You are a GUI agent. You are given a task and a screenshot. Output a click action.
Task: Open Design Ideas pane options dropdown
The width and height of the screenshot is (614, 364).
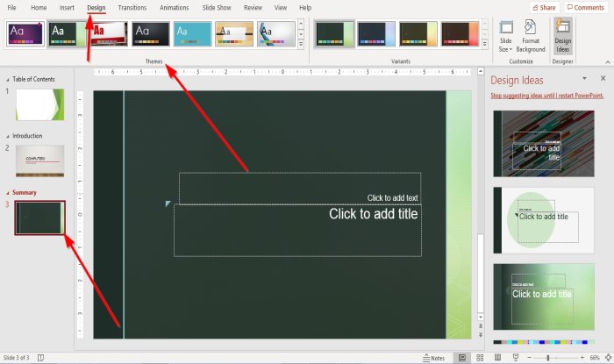(x=584, y=79)
